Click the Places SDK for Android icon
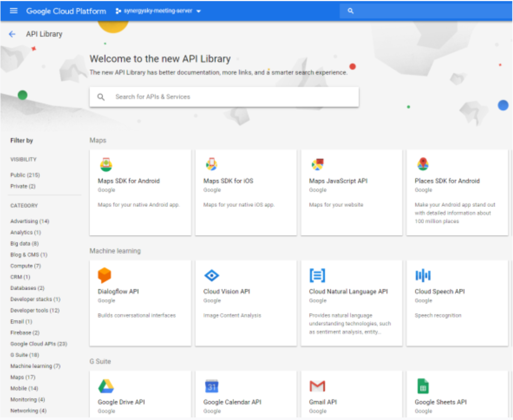Viewport: 513px width, 420px height. coord(423,164)
